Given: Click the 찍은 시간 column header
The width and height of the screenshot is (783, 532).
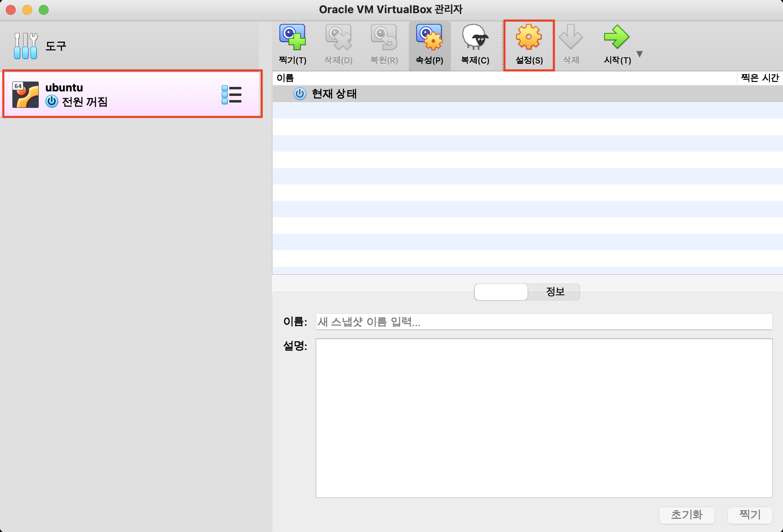Looking at the screenshot, I should pos(760,78).
